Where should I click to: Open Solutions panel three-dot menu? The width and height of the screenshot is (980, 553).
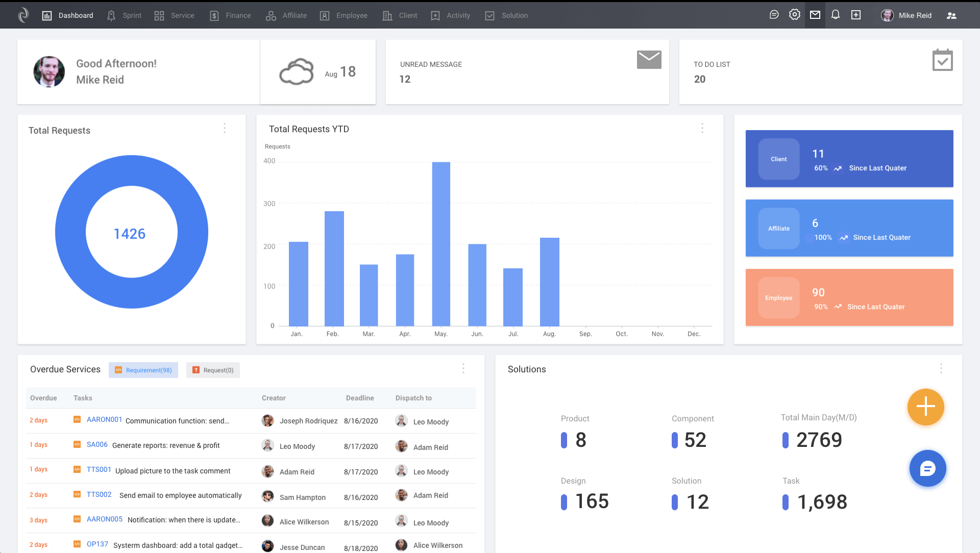pos(941,368)
